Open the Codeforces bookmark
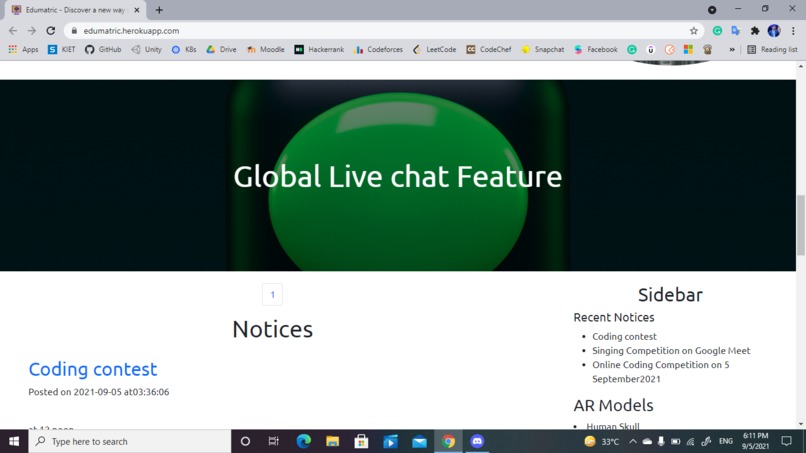 [378, 49]
